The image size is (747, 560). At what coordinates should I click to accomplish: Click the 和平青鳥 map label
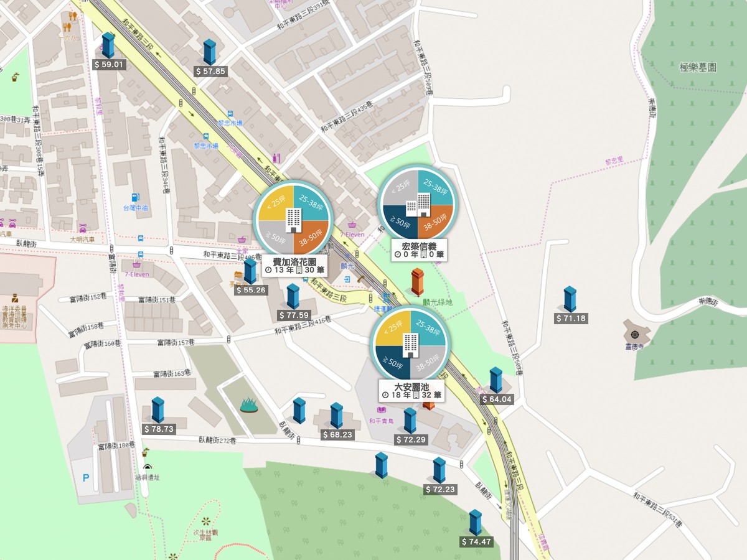pyautogui.click(x=380, y=421)
